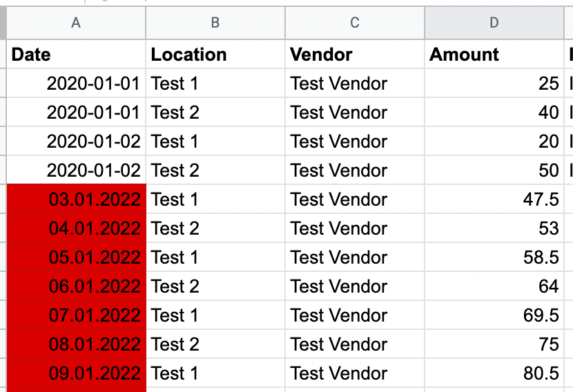Select the amount cell showing 80.5
573x392 pixels.
(494, 373)
